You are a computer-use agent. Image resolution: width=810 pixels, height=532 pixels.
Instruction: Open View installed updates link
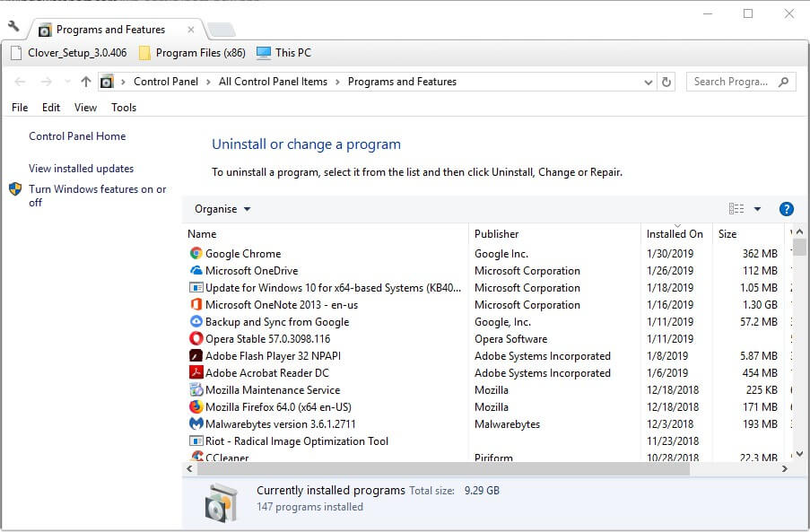click(x=81, y=169)
